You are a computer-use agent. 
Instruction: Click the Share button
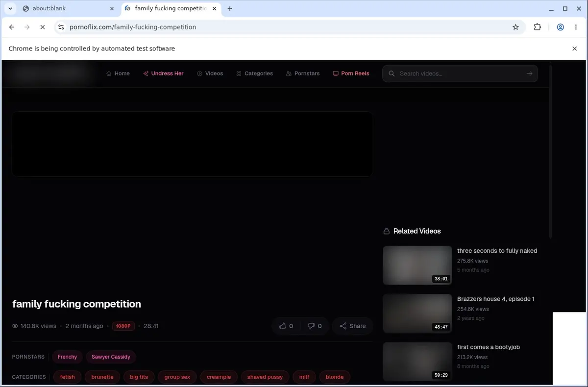pos(353,326)
